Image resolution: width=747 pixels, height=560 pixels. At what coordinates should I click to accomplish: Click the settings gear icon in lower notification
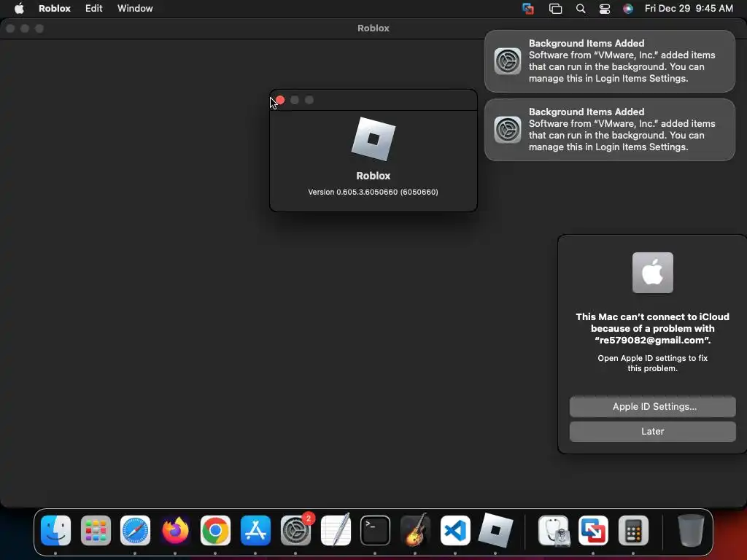click(x=508, y=130)
